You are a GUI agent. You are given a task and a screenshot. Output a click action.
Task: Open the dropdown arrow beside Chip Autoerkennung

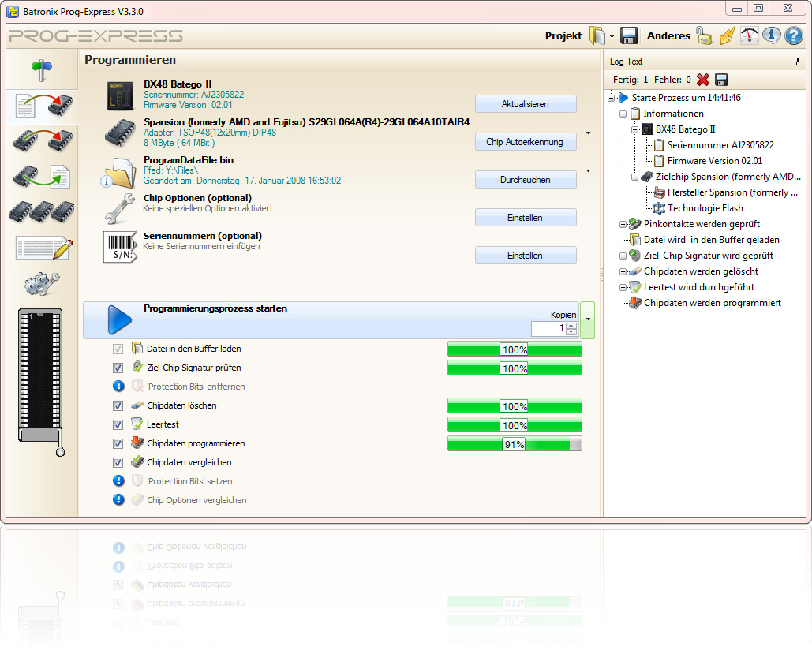pos(589,134)
